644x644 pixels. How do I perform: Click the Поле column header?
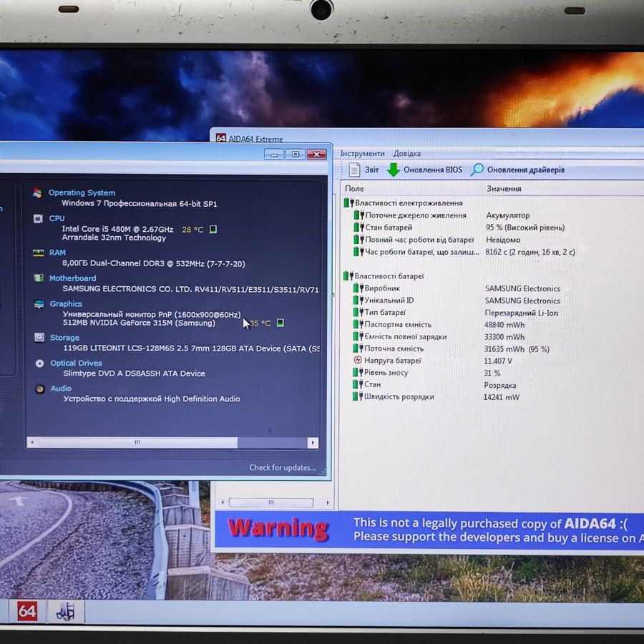pyautogui.click(x=411, y=188)
